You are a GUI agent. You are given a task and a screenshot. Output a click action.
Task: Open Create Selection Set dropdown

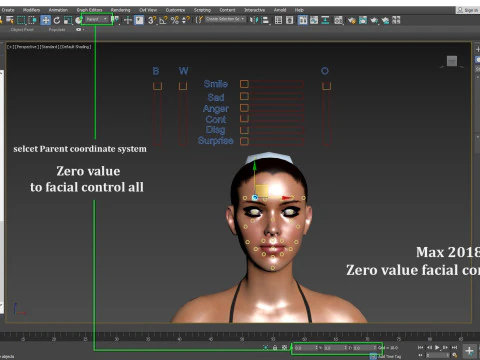225,19
